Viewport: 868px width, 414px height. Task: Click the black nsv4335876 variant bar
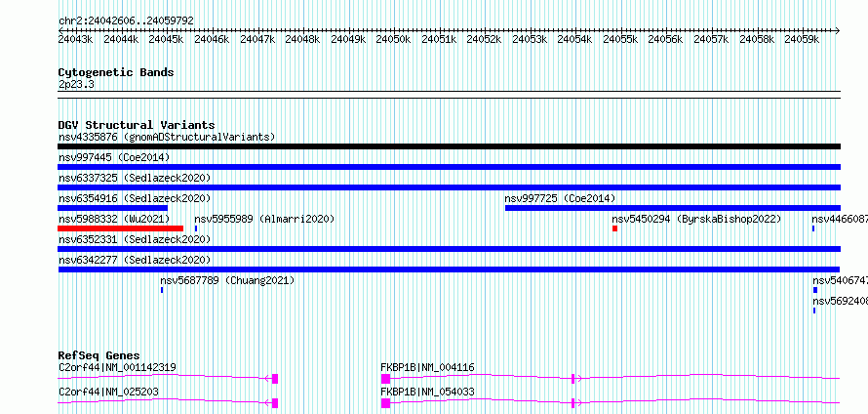[x=449, y=146]
